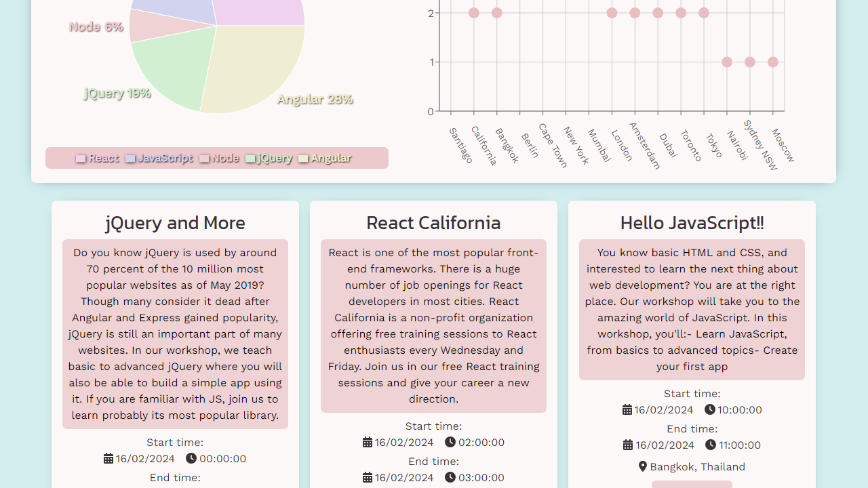Click the Sydney NSW data point
Image resolution: width=868 pixels, height=488 pixels.
(x=750, y=62)
